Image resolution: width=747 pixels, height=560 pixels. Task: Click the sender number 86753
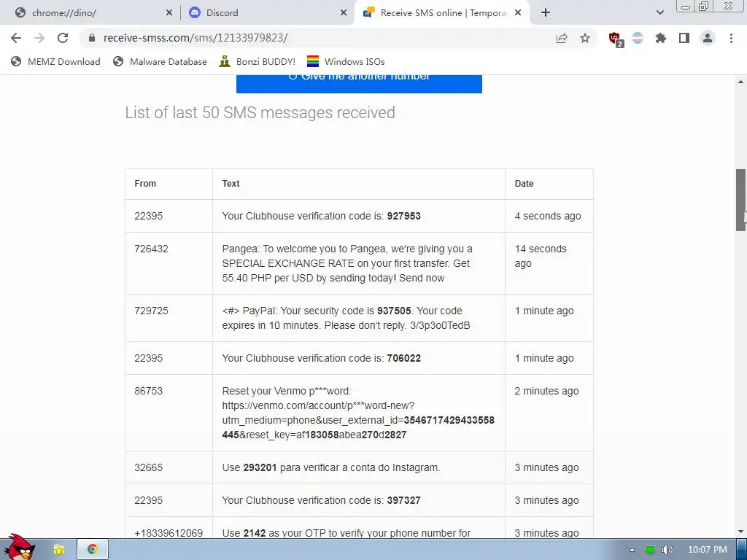(x=149, y=391)
